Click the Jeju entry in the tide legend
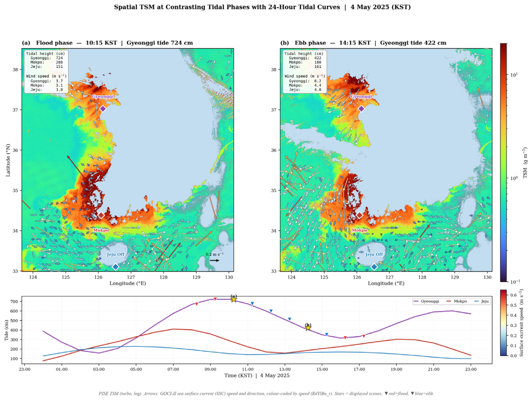The height and width of the screenshot is (400, 532). click(x=481, y=301)
